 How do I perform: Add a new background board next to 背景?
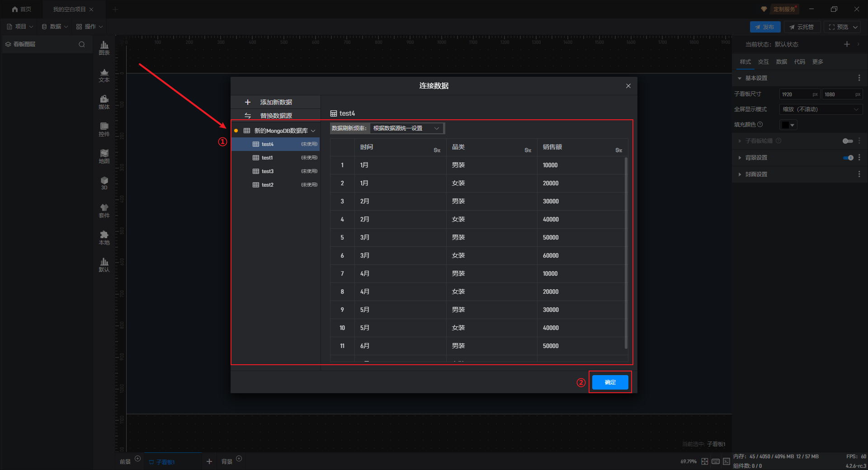(239, 459)
